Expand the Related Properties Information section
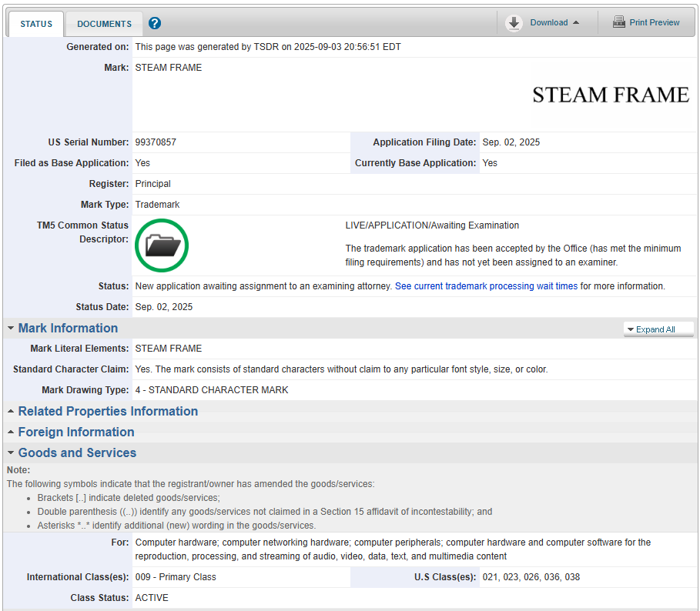Screen dimensions: 700x611 coord(108,411)
